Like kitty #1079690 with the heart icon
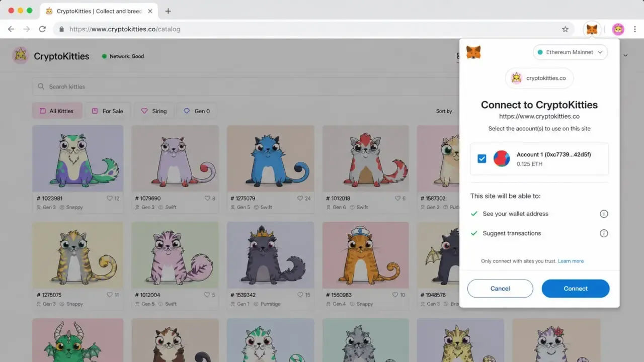Screen dimensions: 644x362 (207, 199)
